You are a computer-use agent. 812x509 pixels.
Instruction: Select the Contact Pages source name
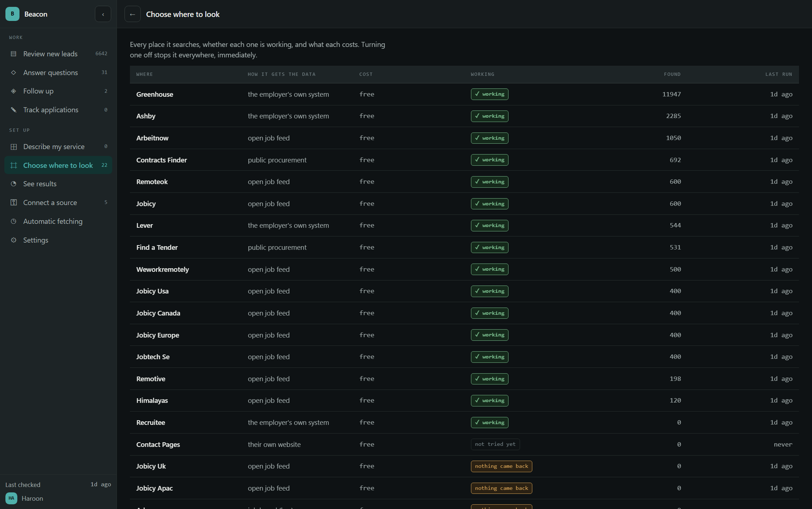[158, 444]
